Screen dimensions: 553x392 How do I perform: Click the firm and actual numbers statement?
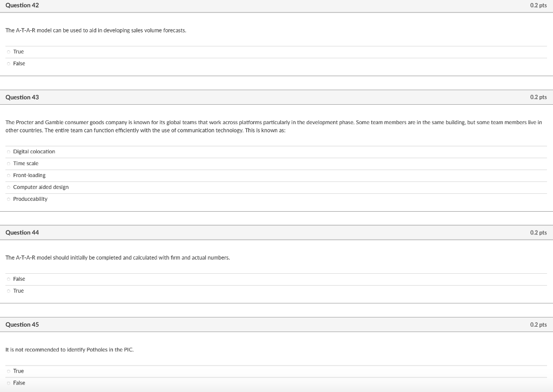pyautogui.click(x=117, y=258)
